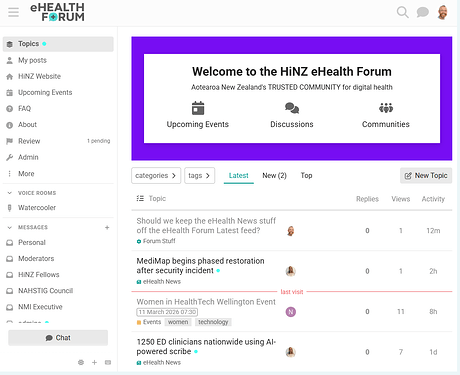
Task: Click the New Topic button
Action: [x=426, y=176]
